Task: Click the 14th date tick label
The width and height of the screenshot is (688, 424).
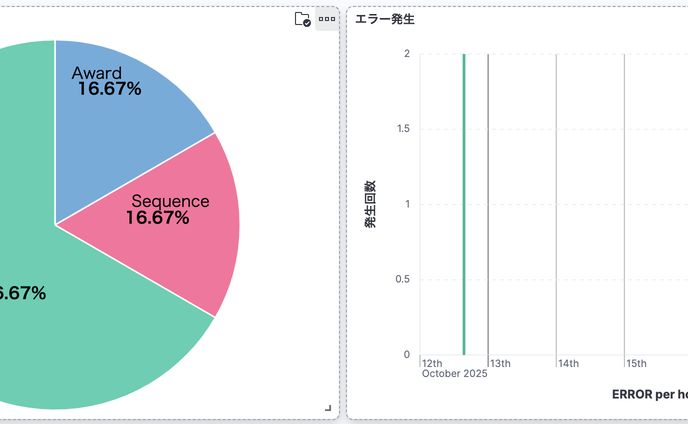Action: coord(568,363)
